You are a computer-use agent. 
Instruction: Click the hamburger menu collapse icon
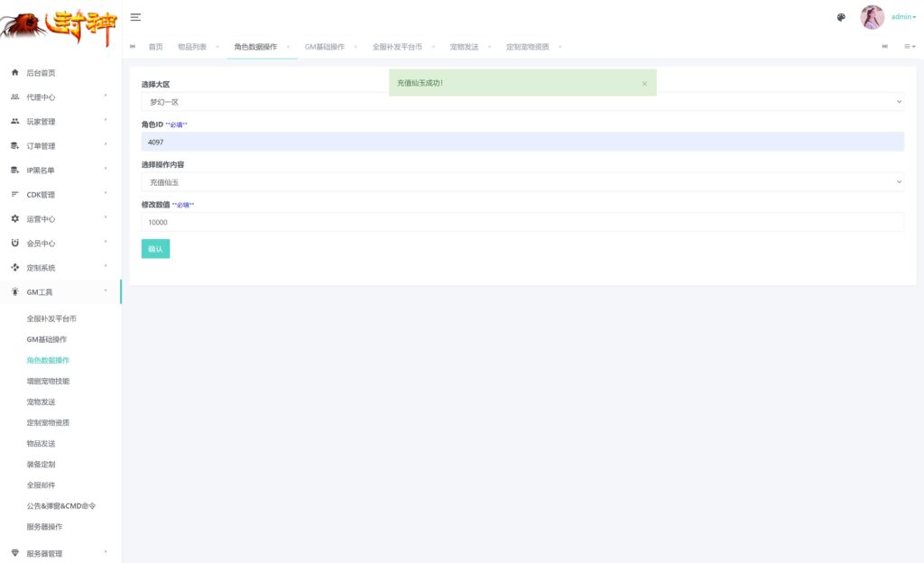[135, 17]
